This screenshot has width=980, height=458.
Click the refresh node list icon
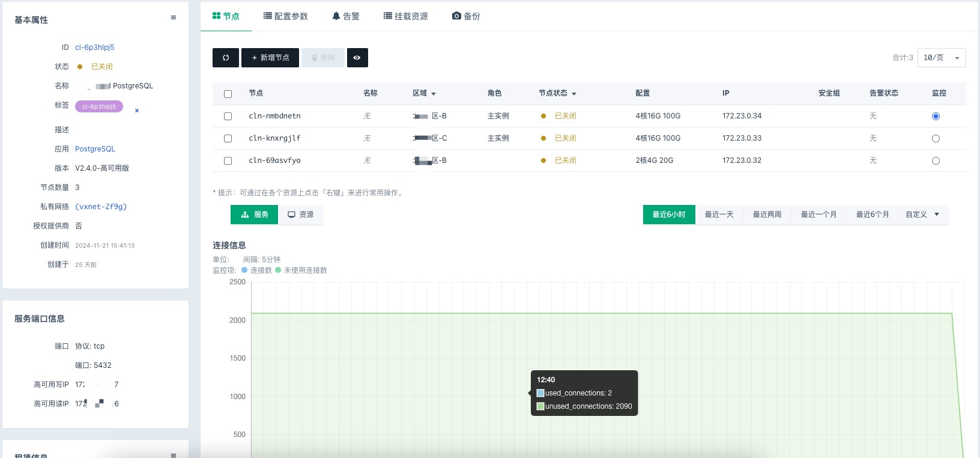point(226,58)
